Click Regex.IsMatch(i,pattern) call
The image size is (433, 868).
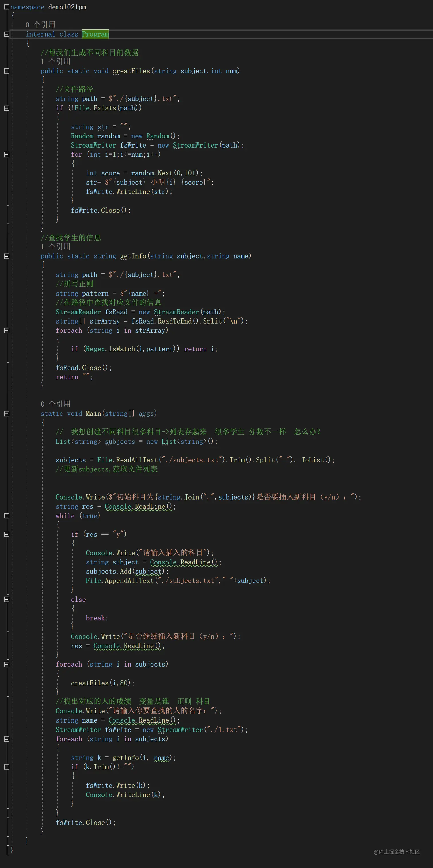[133, 349]
